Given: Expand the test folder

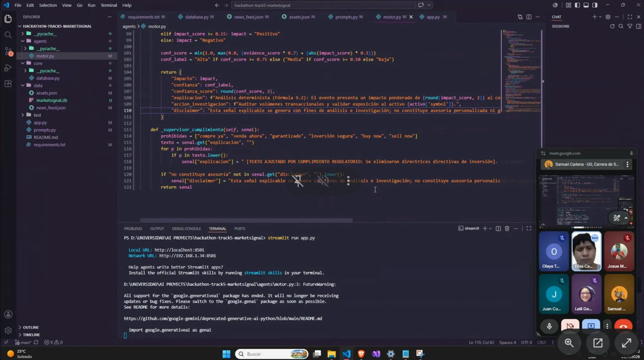Looking at the screenshot, I should (23, 115).
